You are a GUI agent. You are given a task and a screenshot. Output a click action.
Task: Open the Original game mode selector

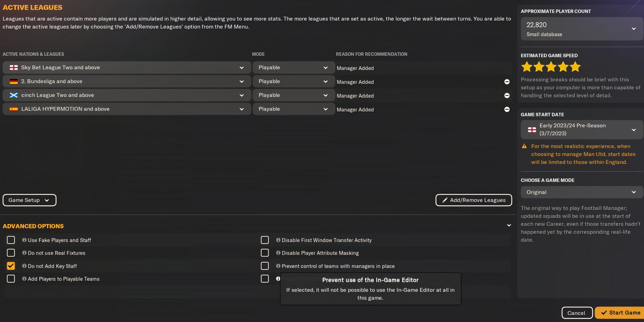tap(634, 192)
